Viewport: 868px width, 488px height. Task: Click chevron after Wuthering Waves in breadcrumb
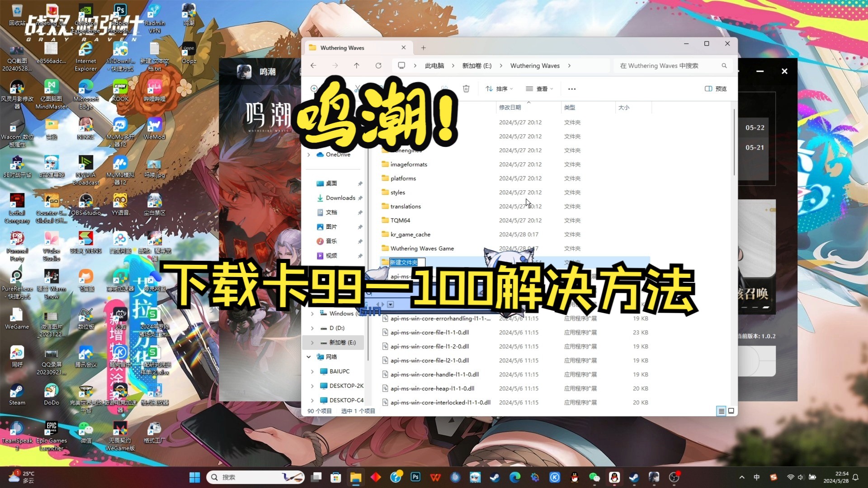569,66
